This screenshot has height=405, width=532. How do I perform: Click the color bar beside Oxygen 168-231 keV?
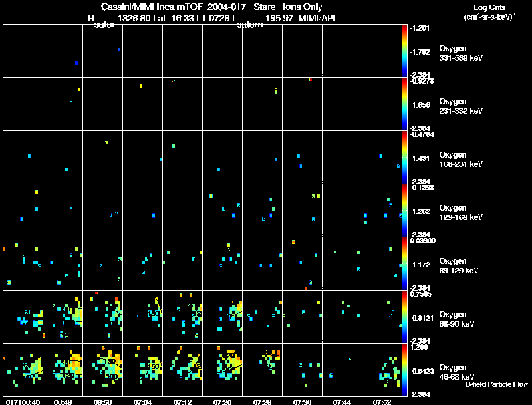(x=404, y=158)
